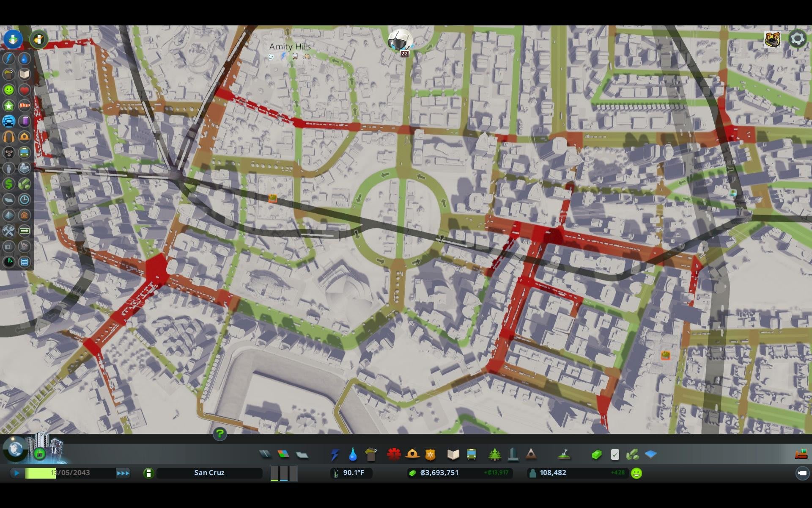Image resolution: width=812 pixels, height=508 pixels.
Task: Expand the info views panel button
Action: pyautogui.click(x=13, y=39)
